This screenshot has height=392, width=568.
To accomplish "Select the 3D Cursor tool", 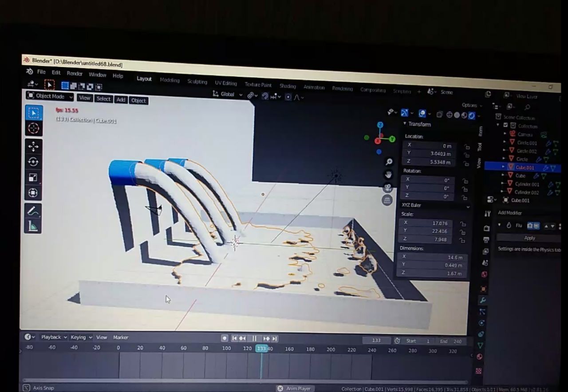I will [x=34, y=129].
